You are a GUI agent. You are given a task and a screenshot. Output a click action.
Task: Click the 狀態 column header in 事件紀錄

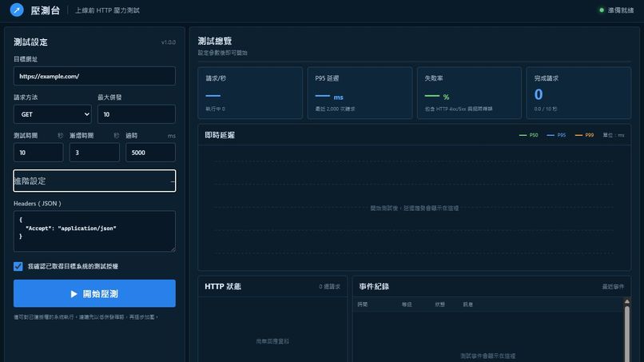tap(440, 304)
